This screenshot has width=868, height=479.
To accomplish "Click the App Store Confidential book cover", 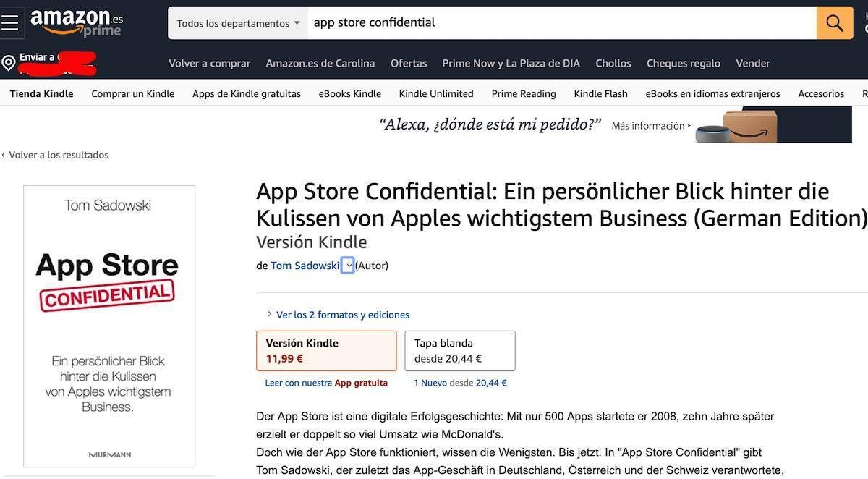I will [109, 326].
